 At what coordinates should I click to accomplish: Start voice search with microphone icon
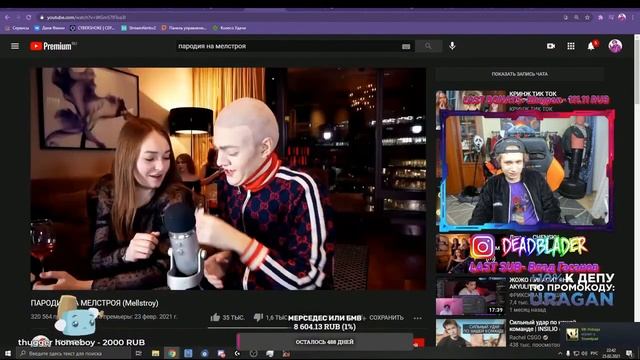(x=452, y=46)
